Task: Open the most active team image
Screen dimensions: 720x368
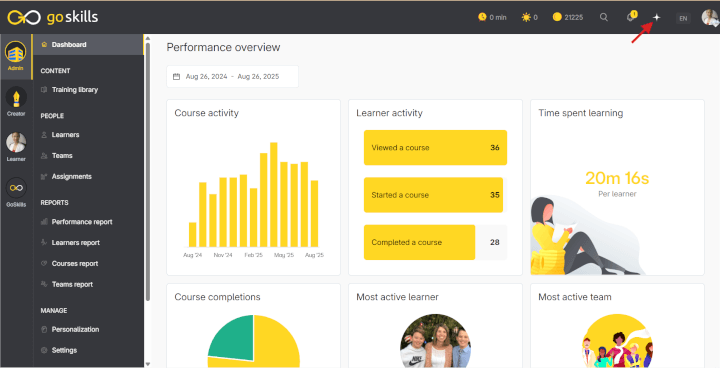Action: (617, 340)
